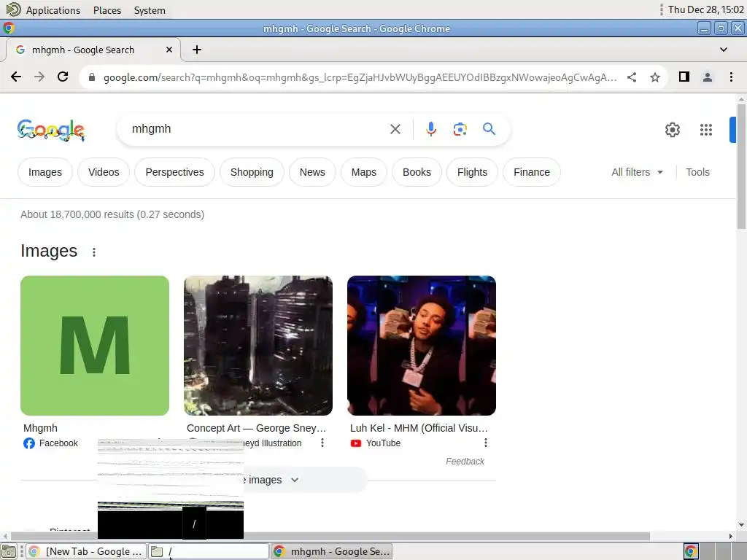Open Chrome profile menu
747x560 pixels.
[x=708, y=77]
